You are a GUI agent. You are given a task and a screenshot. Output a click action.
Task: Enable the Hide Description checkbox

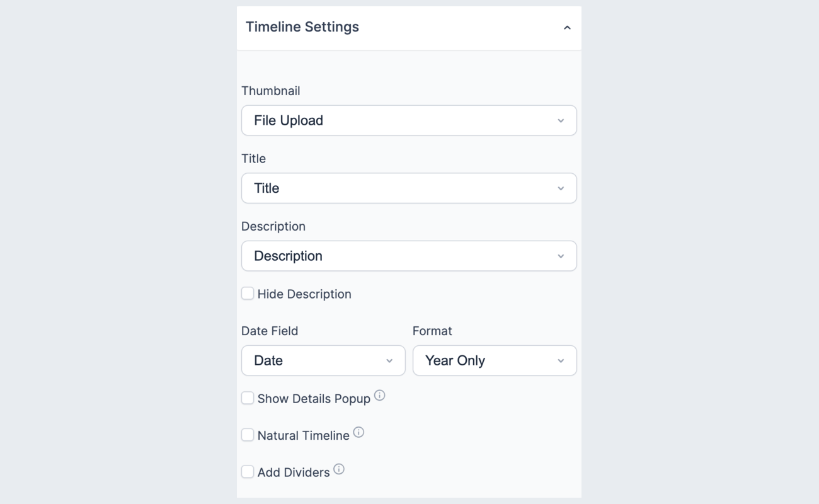click(x=247, y=294)
